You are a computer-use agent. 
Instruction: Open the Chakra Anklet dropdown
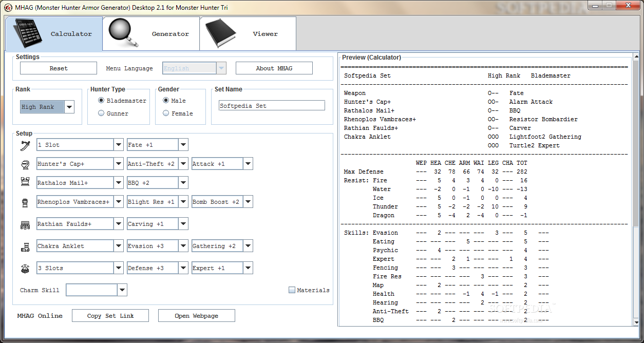click(119, 246)
